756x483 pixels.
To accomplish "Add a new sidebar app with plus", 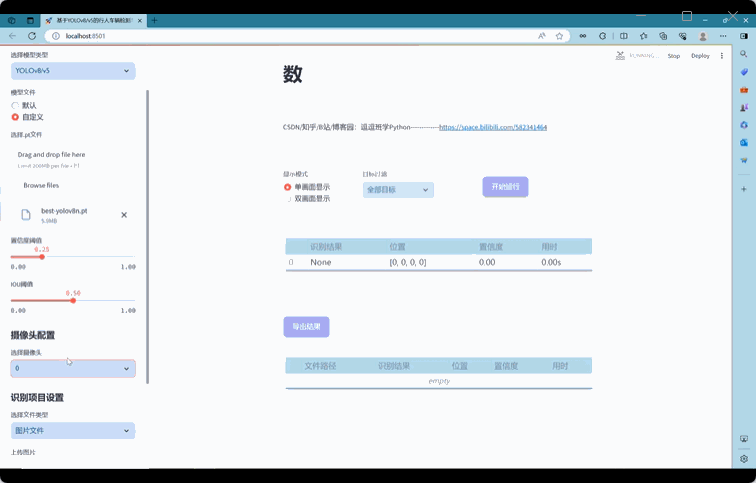I will 743,189.
